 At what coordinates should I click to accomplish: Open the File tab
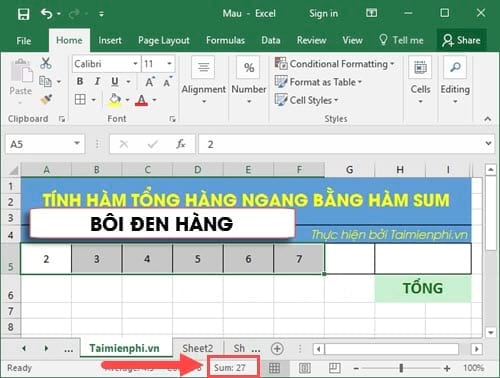coord(24,41)
